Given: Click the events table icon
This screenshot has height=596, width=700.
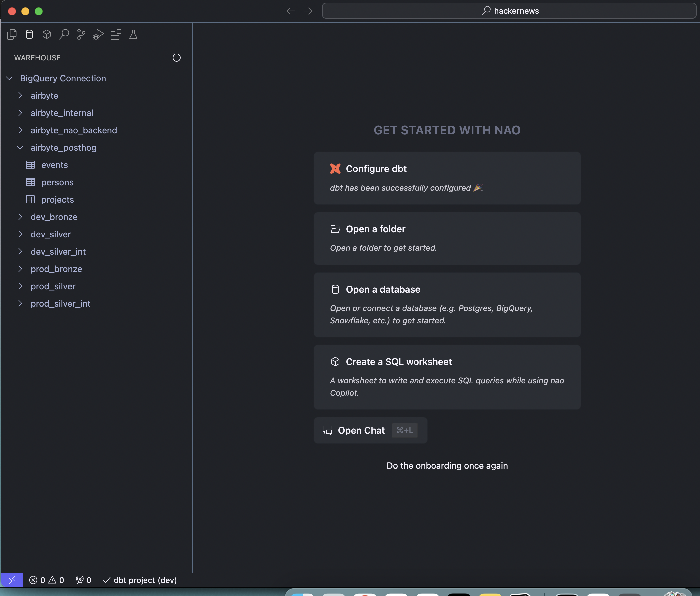Looking at the screenshot, I should coord(30,165).
